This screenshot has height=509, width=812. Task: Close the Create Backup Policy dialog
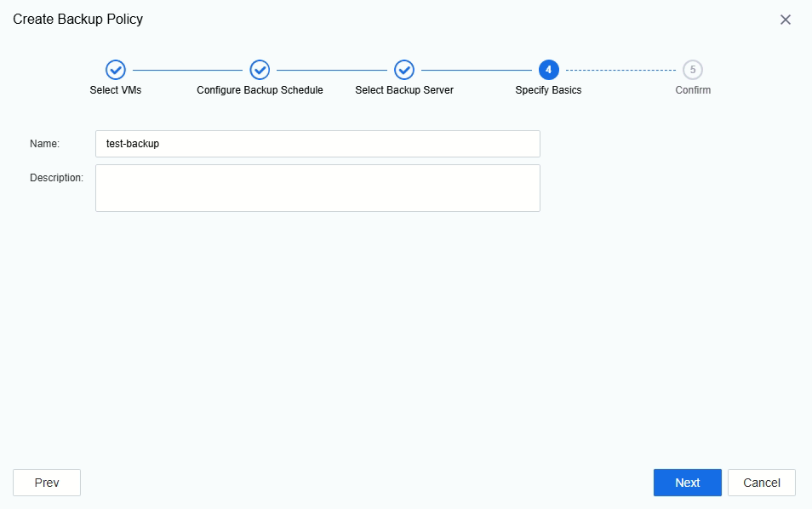click(x=785, y=20)
